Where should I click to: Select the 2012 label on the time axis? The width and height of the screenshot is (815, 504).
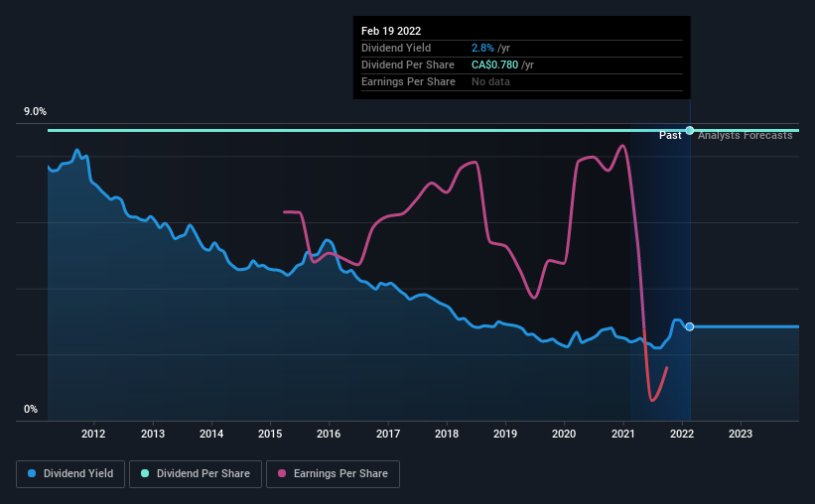[93, 434]
